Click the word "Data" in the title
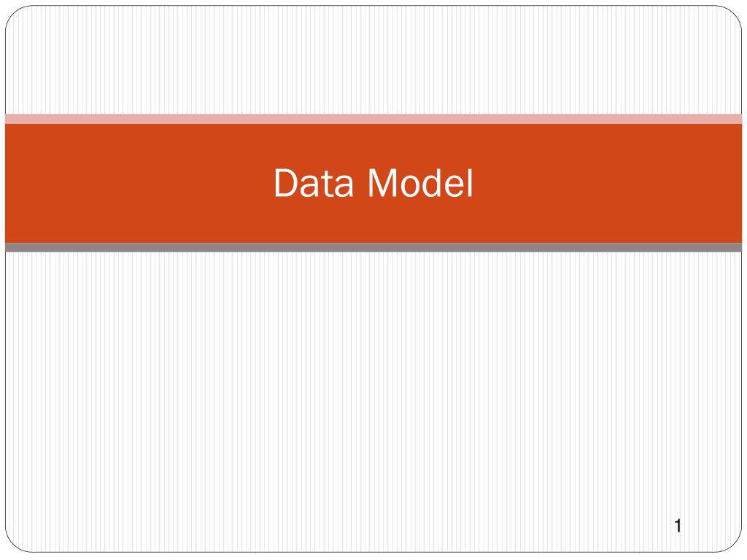The image size is (747, 560). pyautogui.click(x=314, y=183)
